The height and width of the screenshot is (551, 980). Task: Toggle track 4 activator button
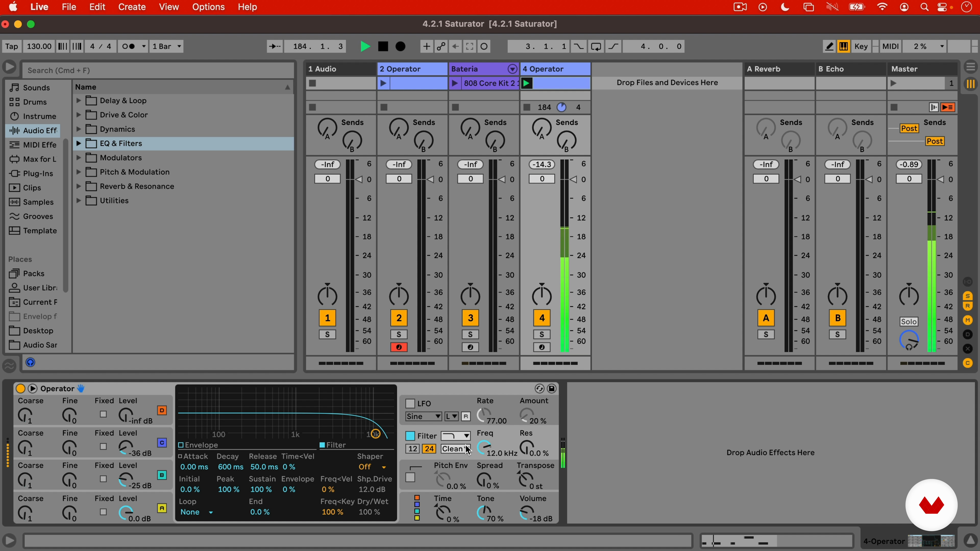coord(542,318)
